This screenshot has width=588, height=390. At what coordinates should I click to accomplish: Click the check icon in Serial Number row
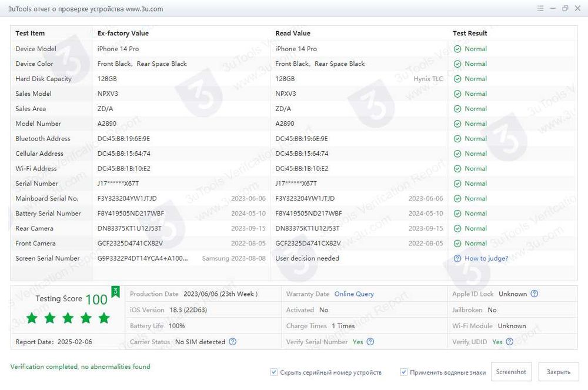coord(457,184)
